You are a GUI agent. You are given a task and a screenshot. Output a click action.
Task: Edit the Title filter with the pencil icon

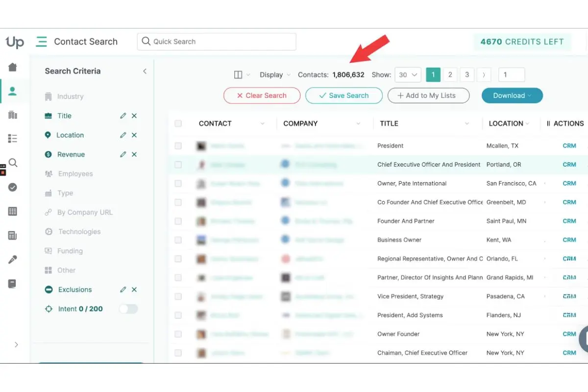[124, 116]
